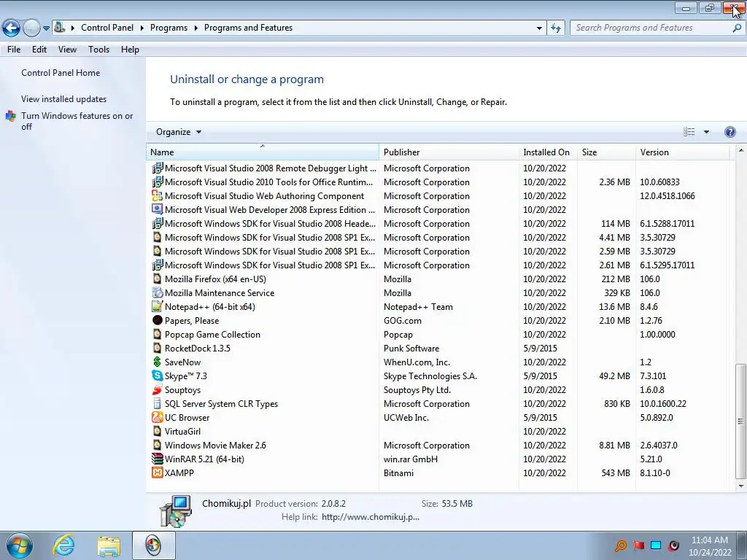Click the Control Panel breadcrumb
Viewport: 747px width, 560px height.
point(107,28)
